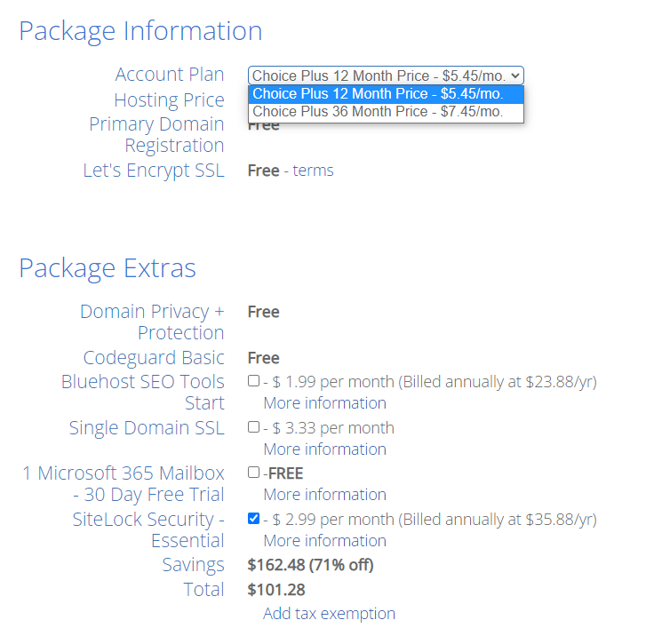Click the Account Plan label
This screenshot has width=646, height=644.
170,75
